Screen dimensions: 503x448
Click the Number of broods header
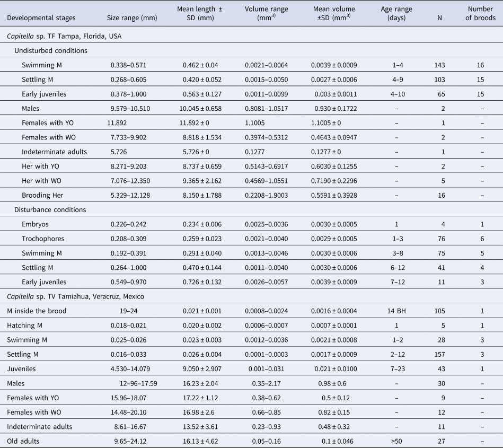pos(481,13)
